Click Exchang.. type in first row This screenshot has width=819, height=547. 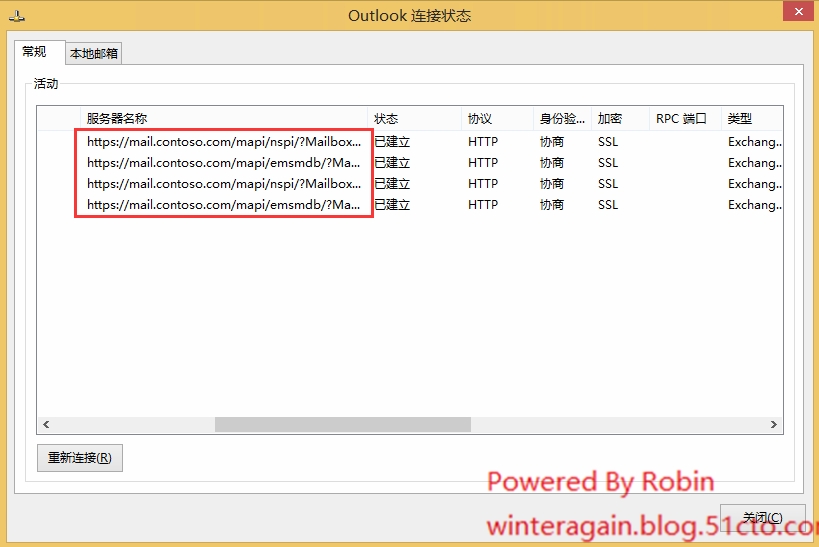pos(755,142)
